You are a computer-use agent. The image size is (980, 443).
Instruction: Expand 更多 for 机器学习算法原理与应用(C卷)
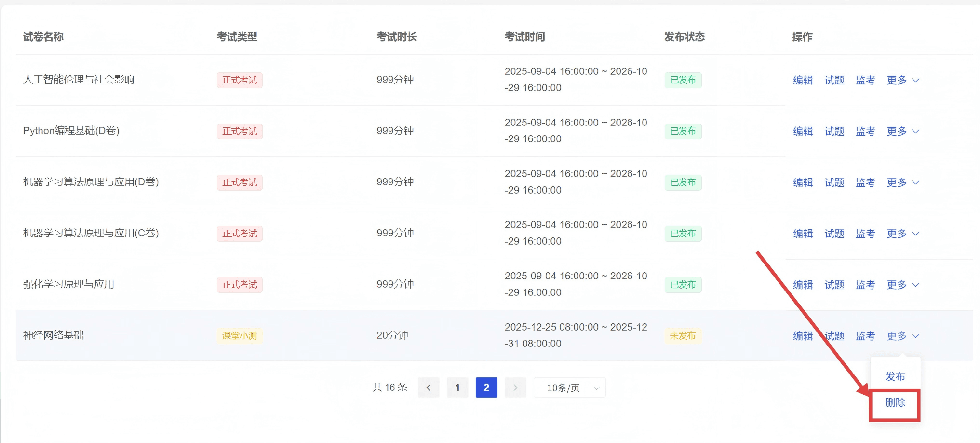(x=902, y=234)
